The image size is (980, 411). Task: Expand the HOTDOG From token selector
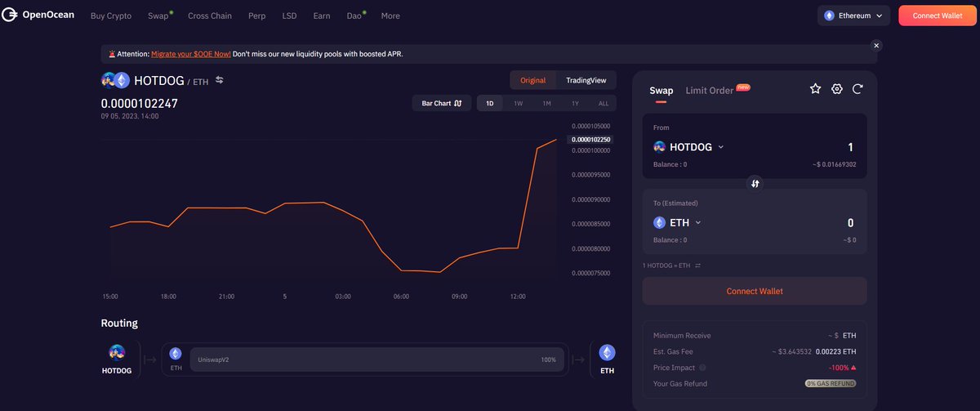[x=689, y=147]
